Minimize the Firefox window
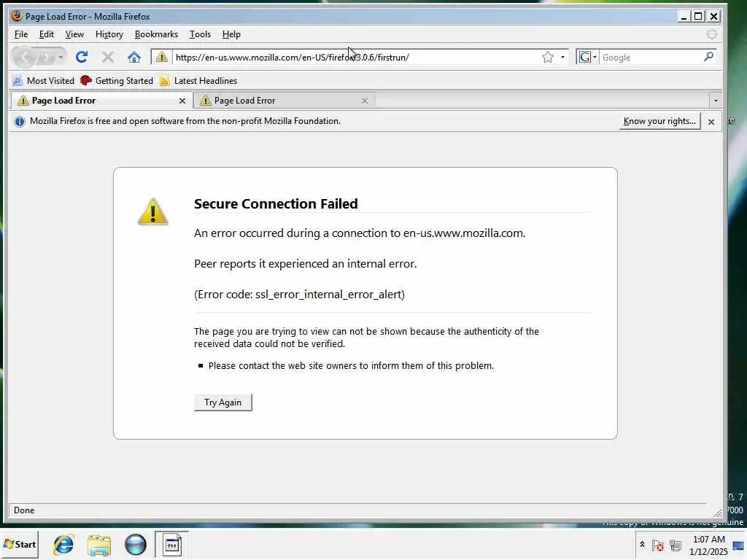The height and width of the screenshot is (560, 747). [x=684, y=16]
